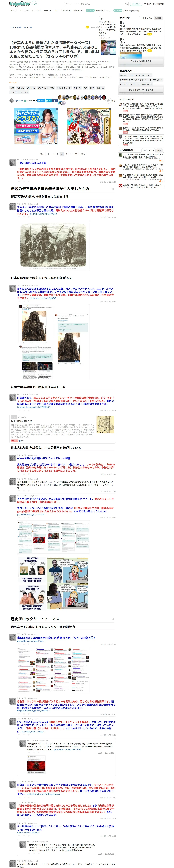Switch to 注目コメント comments tab
The image size is (174, 868).
148,150
